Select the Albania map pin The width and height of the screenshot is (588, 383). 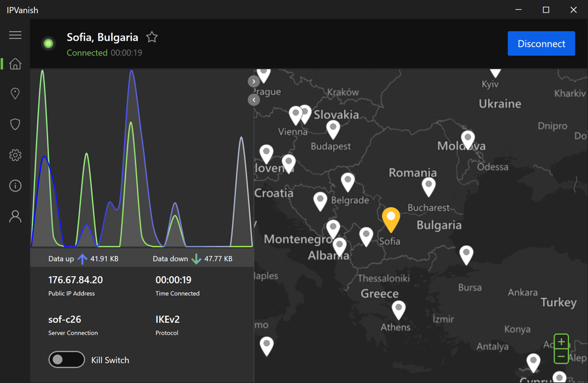[339, 247]
